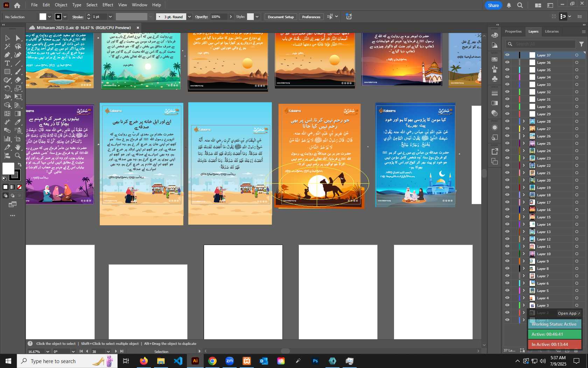Click the Open App button
Image resolution: width=588 pixels, height=368 pixels.
point(569,313)
